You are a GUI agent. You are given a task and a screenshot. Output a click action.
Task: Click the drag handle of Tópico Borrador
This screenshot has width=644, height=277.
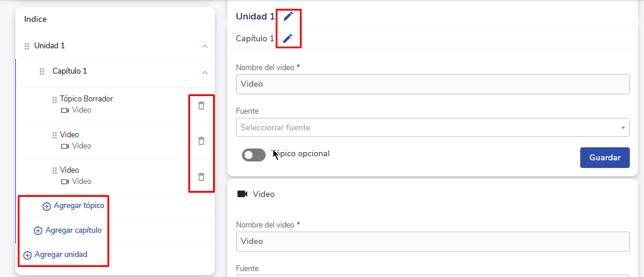point(55,99)
